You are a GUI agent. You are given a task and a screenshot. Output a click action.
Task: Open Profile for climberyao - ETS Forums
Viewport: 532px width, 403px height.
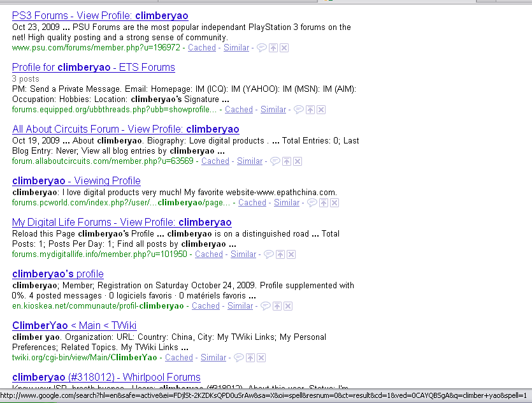point(93,67)
